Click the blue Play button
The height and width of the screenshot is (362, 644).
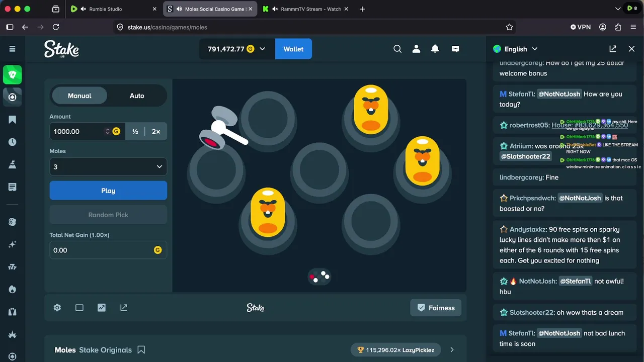[x=108, y=191]
